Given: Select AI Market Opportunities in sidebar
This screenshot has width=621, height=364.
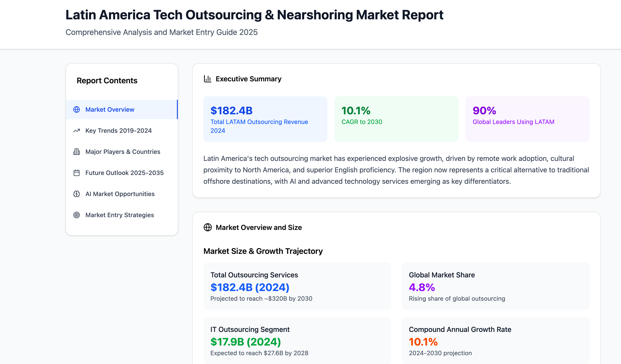Looking at the screenshot, I should click(122, 194).
